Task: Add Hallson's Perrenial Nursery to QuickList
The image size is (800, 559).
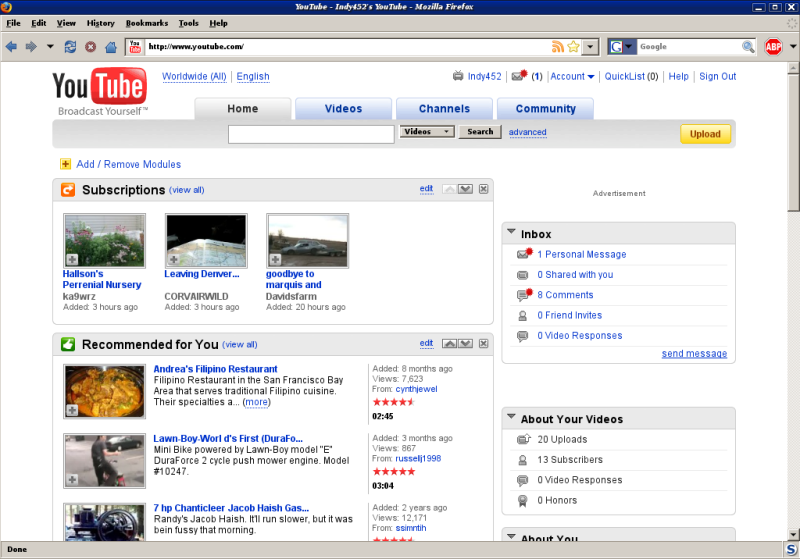Action: click(x=72, y=259)
